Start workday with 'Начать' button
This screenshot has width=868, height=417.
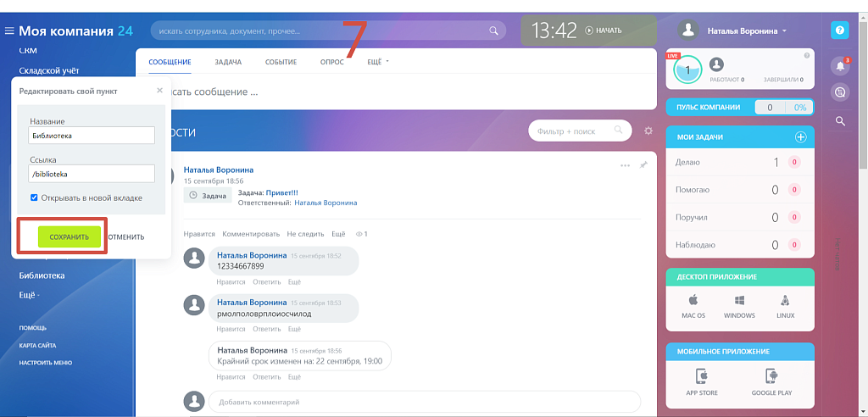pos(603,31)
